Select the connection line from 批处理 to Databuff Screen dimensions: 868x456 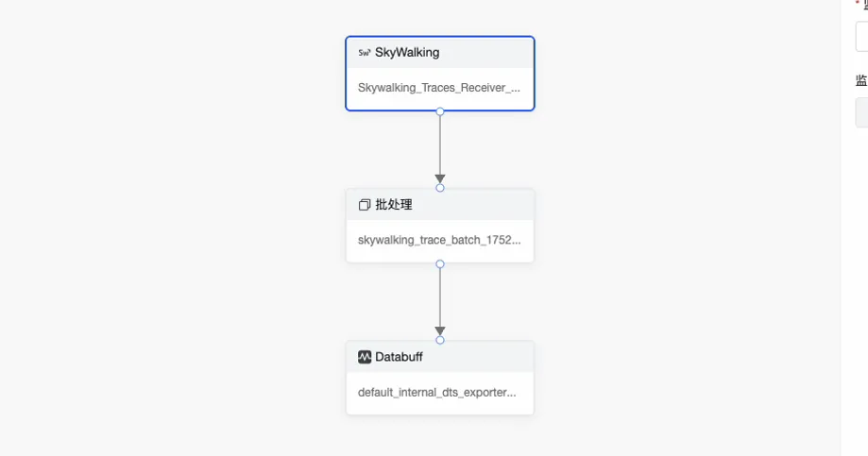[x=440, y=296]
